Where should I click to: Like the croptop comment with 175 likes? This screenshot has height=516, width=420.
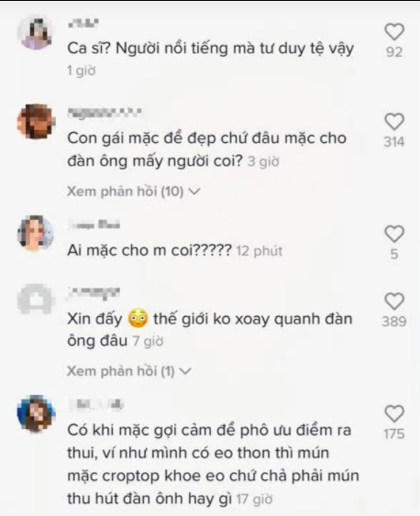(394, 414)
